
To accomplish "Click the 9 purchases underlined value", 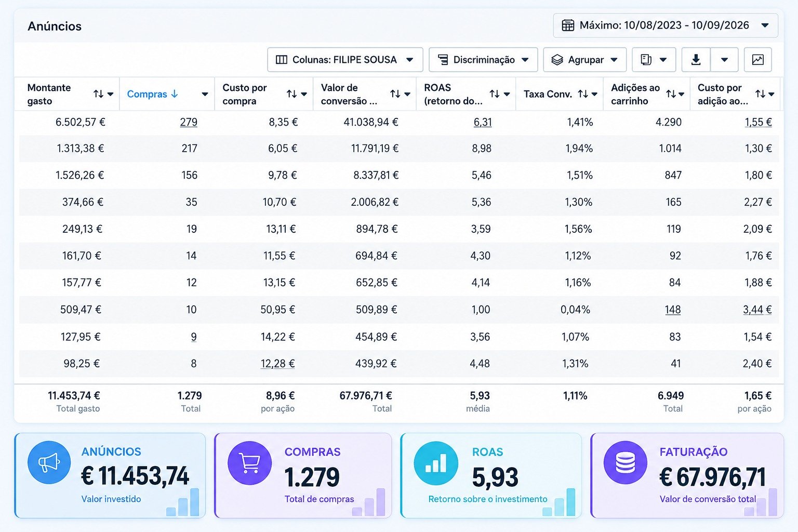I will click(194, 337).
